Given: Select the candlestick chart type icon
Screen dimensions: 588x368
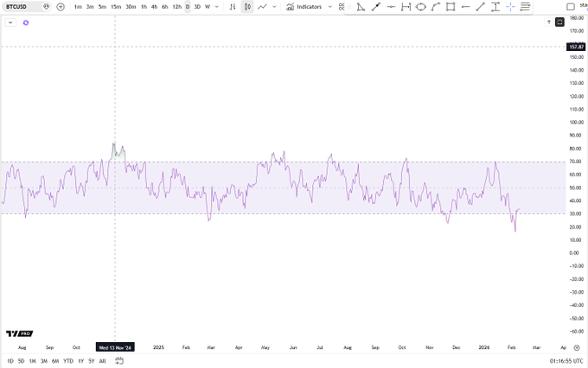Looking at the screenshot, I should 247,7.
